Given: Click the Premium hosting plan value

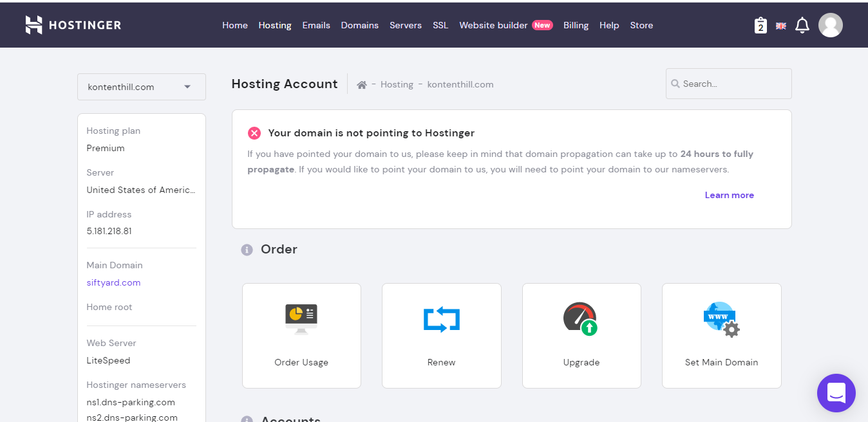Looking at the screenshot, I should (106, 148).
